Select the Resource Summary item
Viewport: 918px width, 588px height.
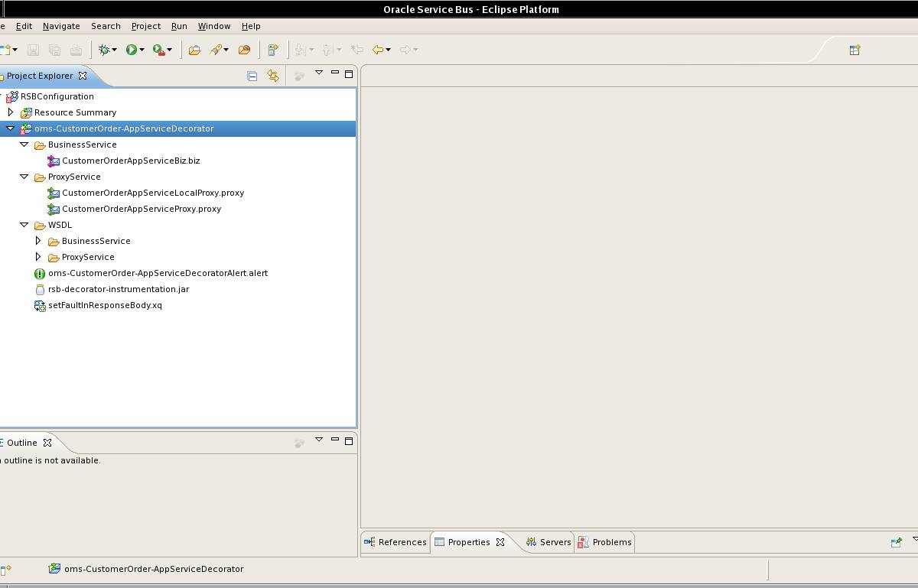[x=75, y=112]
